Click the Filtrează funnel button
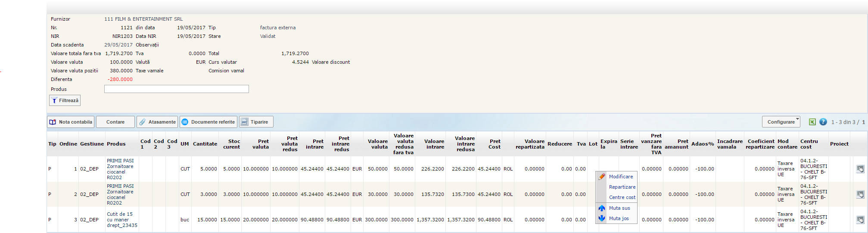 [x=65, y=100]
